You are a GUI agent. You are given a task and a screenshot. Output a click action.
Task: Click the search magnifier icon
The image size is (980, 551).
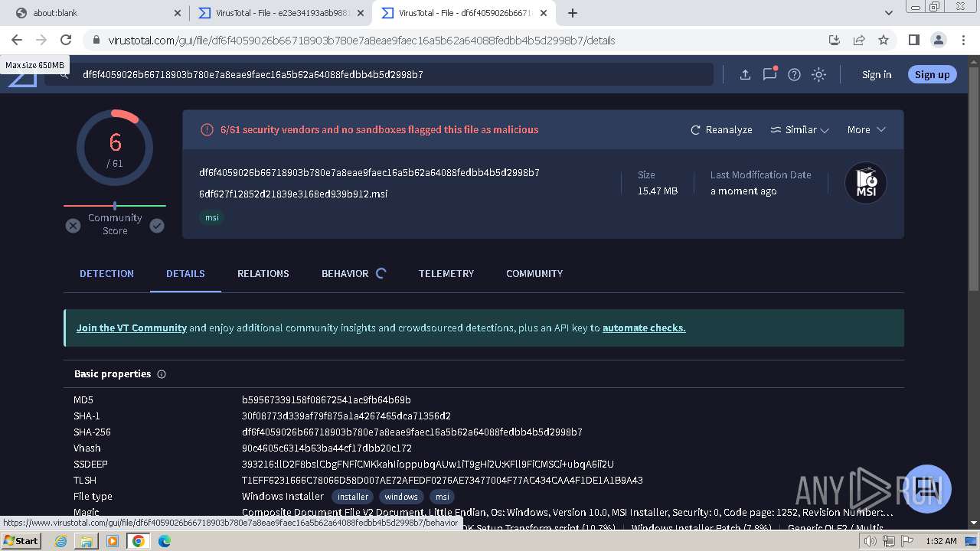66,74
